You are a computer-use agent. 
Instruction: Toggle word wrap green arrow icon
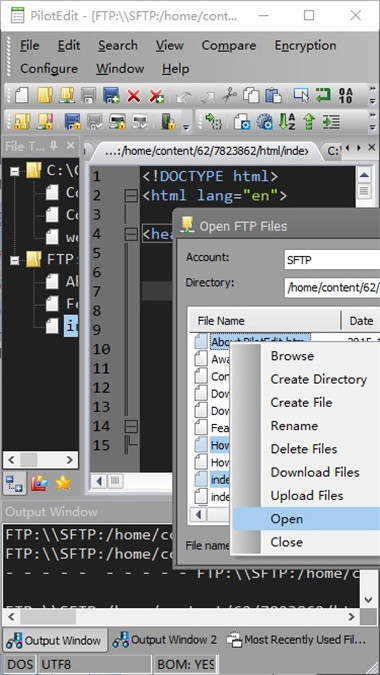coord(323,95)
